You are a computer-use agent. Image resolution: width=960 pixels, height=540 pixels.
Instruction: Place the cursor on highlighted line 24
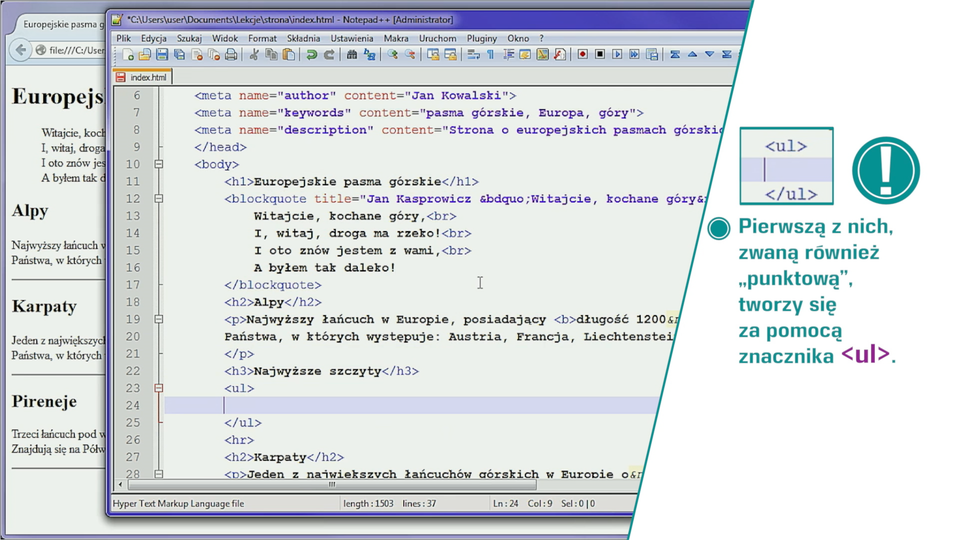pyautogui.click(x=411, y=405)
